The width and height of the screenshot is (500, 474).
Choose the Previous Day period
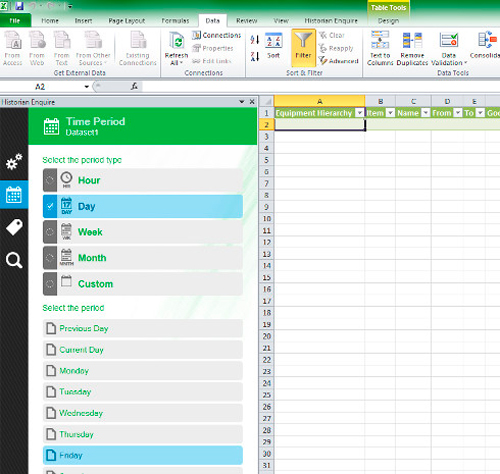[x=143, y=328]
